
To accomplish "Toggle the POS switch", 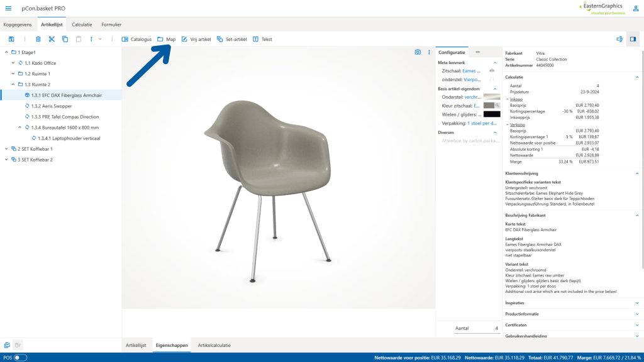I will [x=20, y=358].
